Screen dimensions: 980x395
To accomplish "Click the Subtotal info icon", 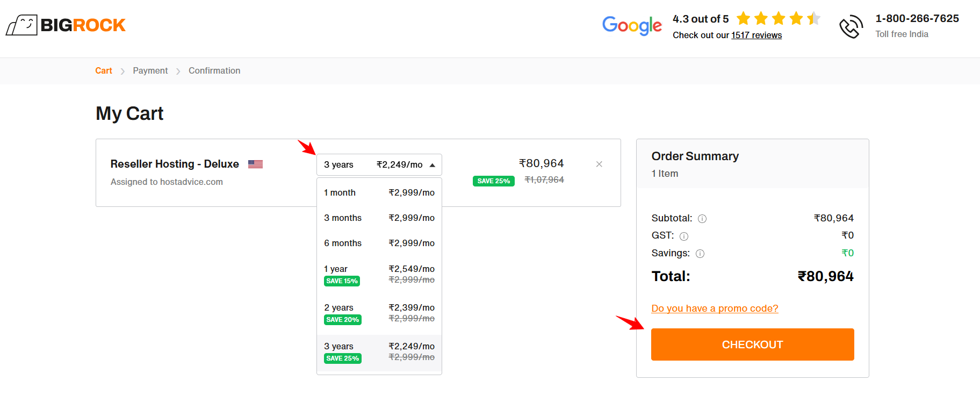I will point(702,219).
